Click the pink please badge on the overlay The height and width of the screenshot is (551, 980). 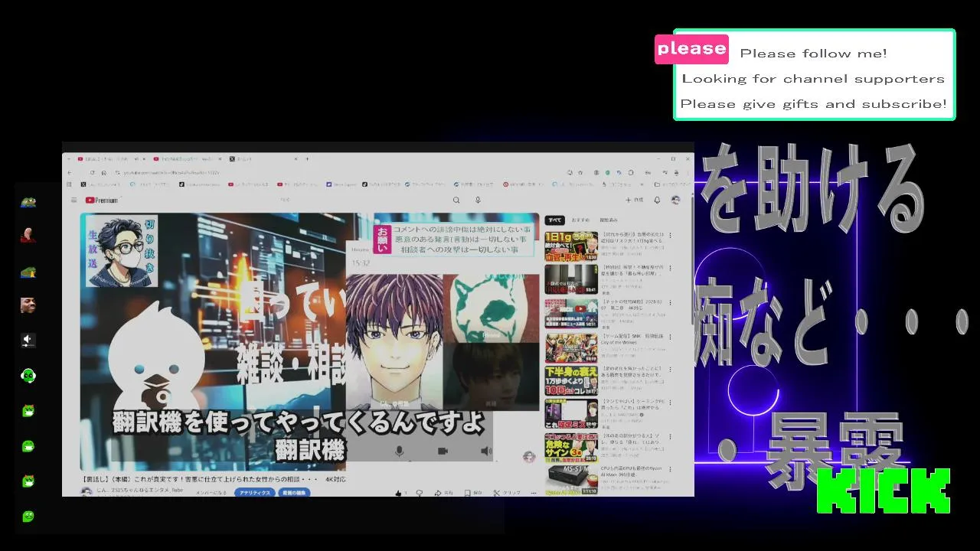click(x=691, y=49)
